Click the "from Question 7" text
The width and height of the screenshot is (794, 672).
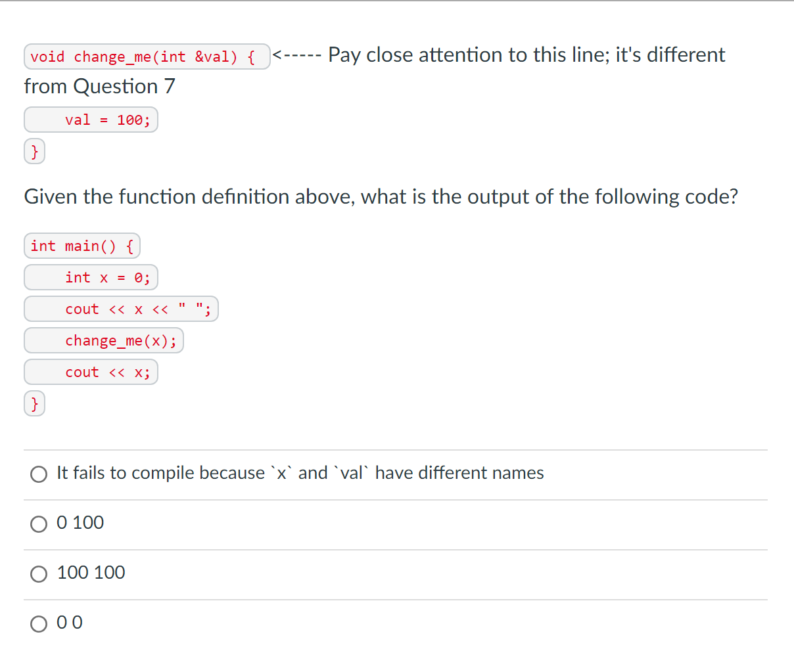[99, 86]
